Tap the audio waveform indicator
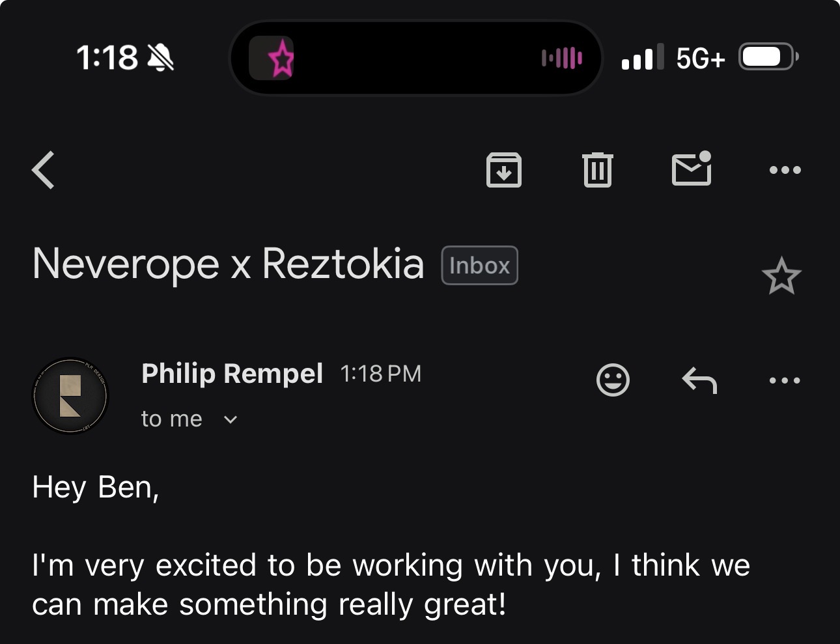The image size is (840, 644). (x=561, y=58)
